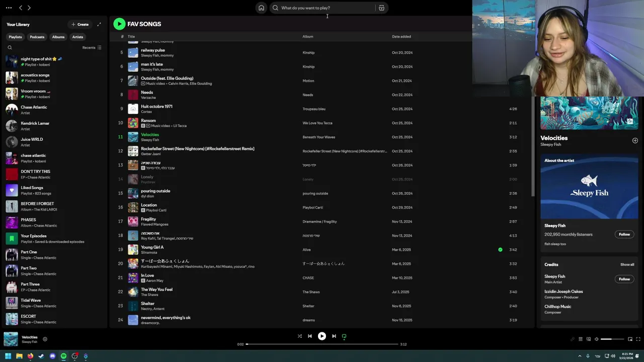The image size is (644, 362).
Task: Open the Your Episodes playlist
Action: pos(54,239)
